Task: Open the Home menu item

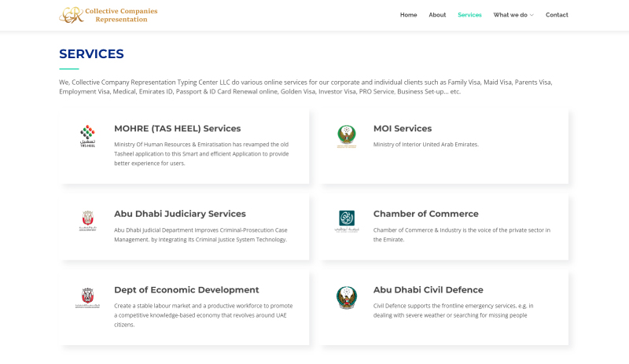Action: pos(408,15)
